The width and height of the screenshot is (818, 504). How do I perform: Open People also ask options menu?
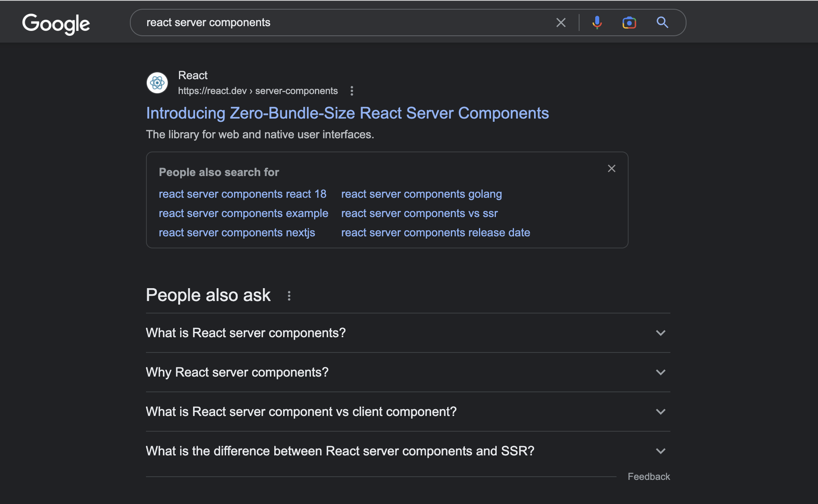point(289,296)
